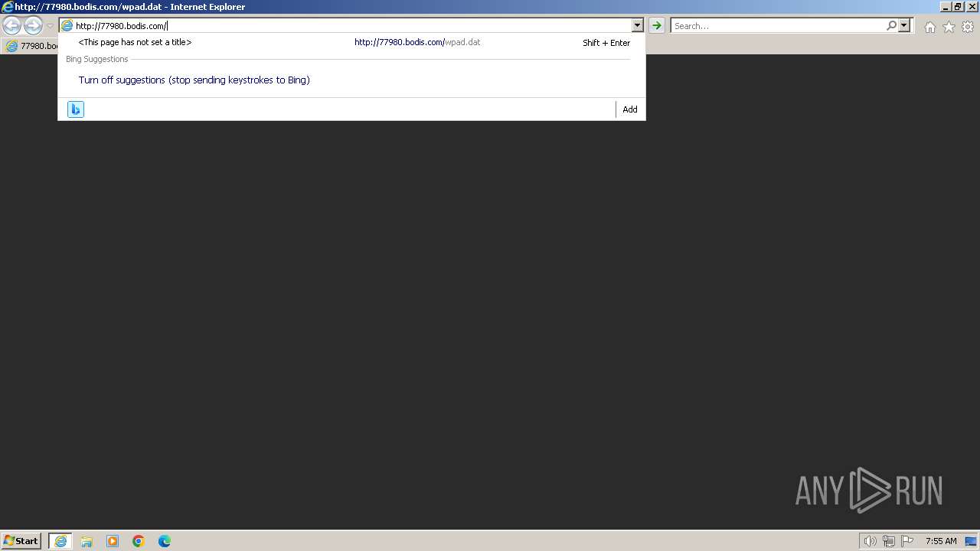Screen dimensions: 980x551
Task: Click the Show desktop tray icon
Action: pos(971,541)
